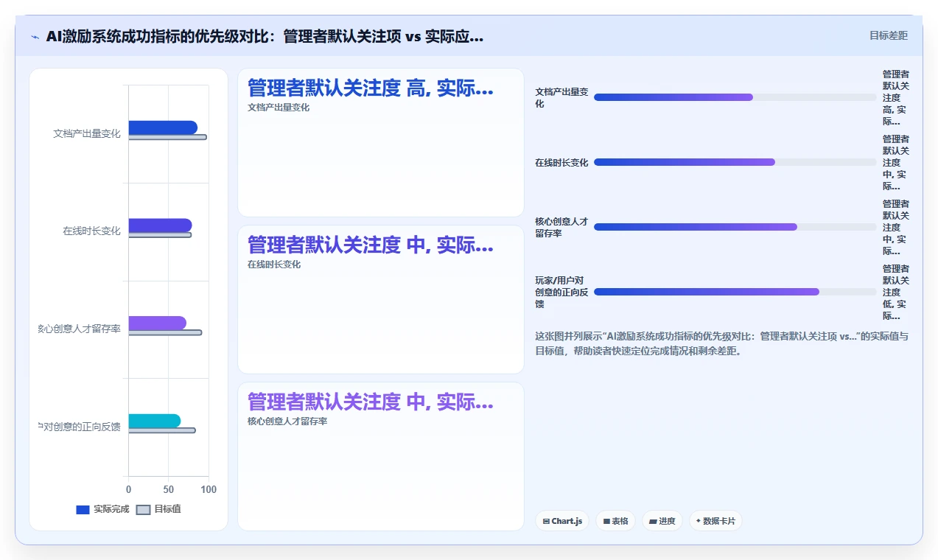This screenshot has height=560, width=938.
Task: Click the 进度 chip
Action: point(662,521)
